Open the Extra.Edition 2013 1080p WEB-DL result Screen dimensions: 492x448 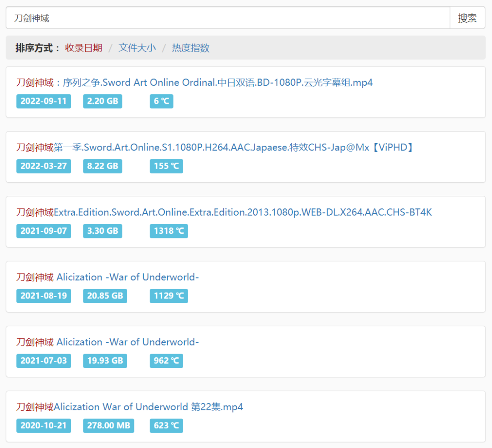coord(224,212)
